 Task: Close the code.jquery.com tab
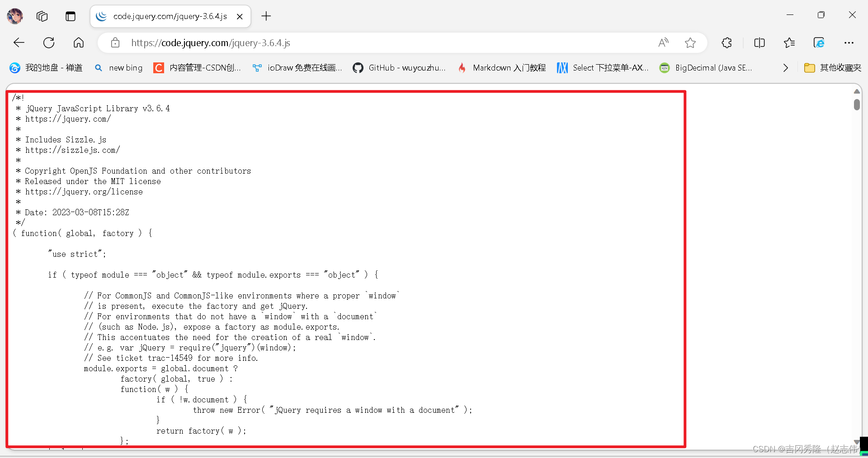tap(240, 16)
